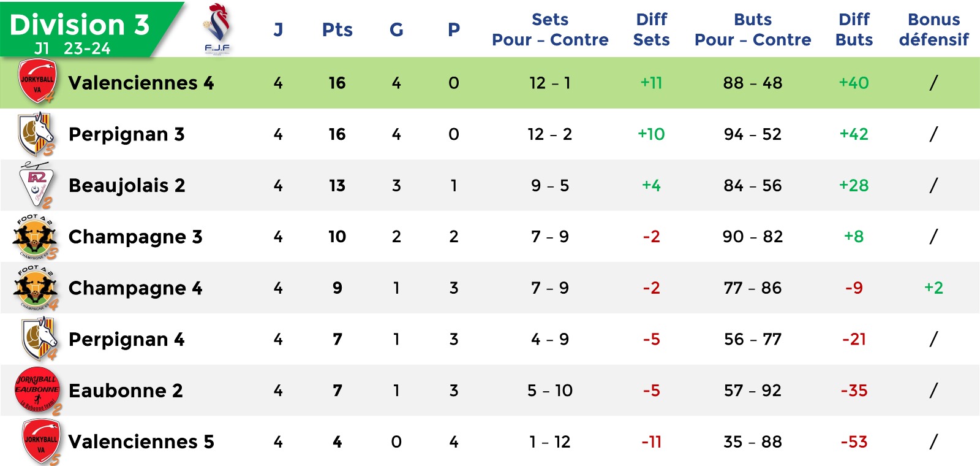This screenshot has height=466, width=980.
Task: Click the Valenciennes 4 team logo
Action: (37, 82)
